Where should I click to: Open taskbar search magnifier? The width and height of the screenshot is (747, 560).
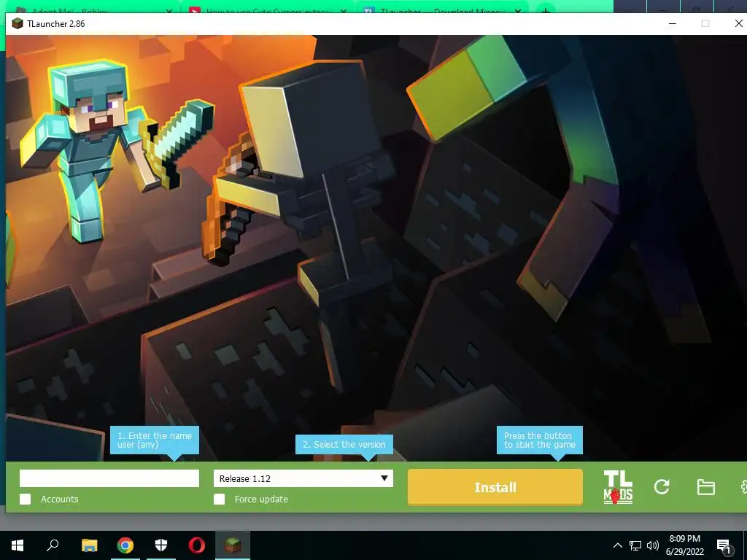click(53, 545)
